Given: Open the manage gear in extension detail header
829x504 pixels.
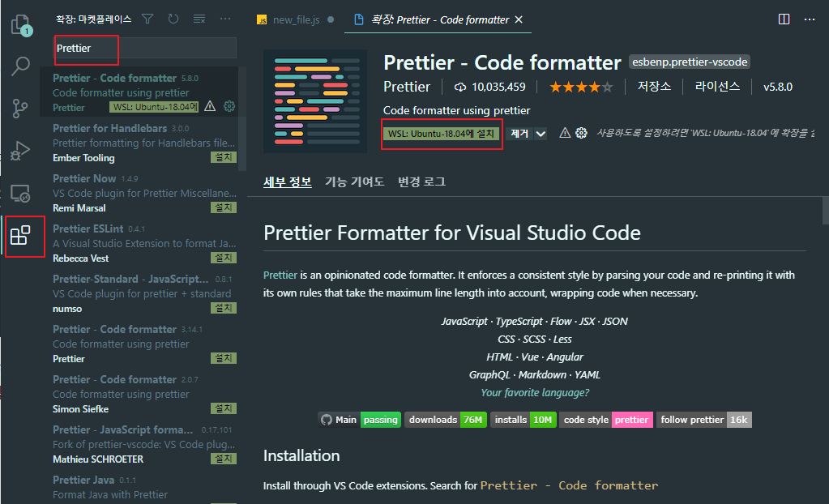Looking at the screenshot, I should pyautogui.click(x=581, y=133).
